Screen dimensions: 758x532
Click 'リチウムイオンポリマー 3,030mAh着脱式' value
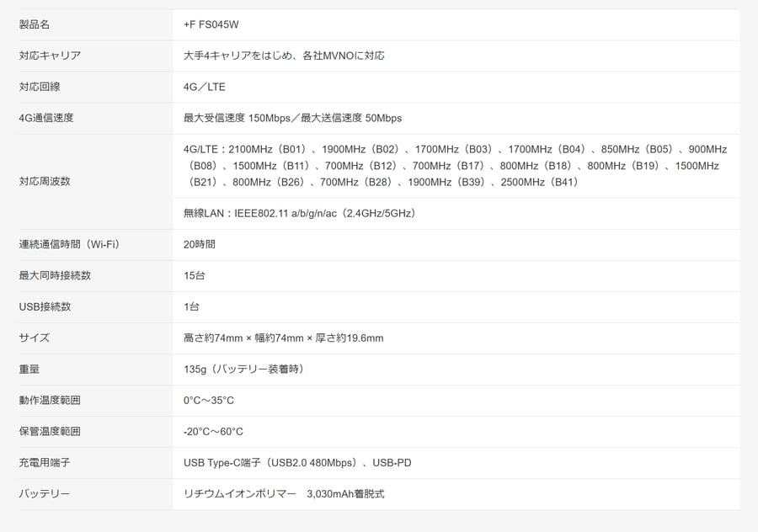284,494
